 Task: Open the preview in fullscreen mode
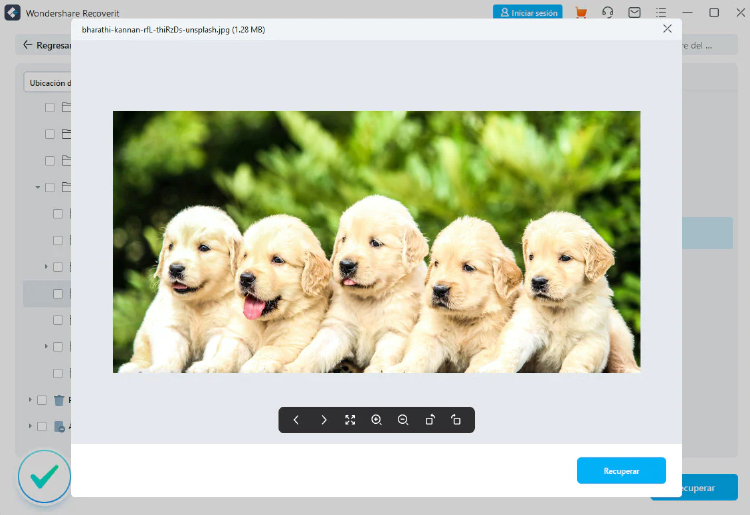pyautogui.click(x=350, y=420)
